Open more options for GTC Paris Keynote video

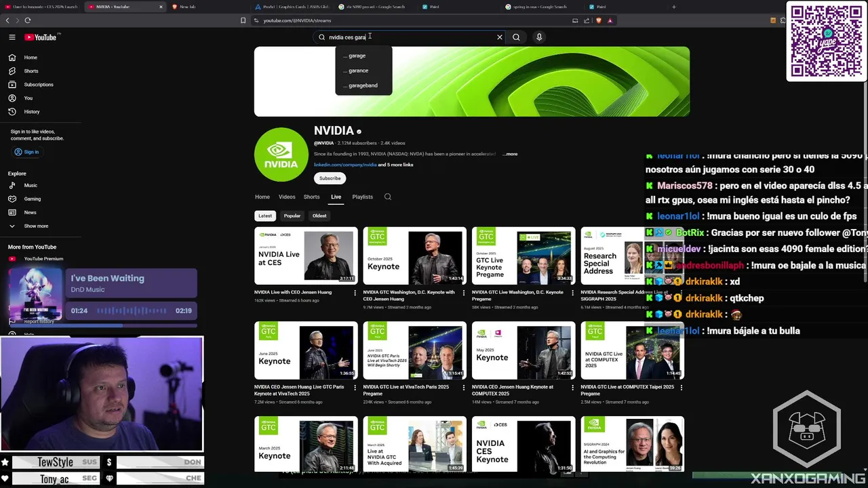click(355, 388)
